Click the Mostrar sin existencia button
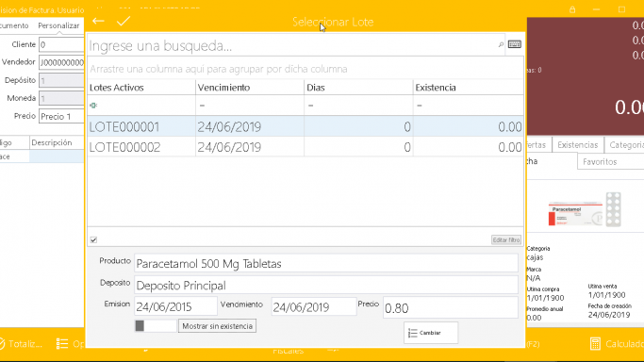Screen dimensions: 644x362 point(217,326)
